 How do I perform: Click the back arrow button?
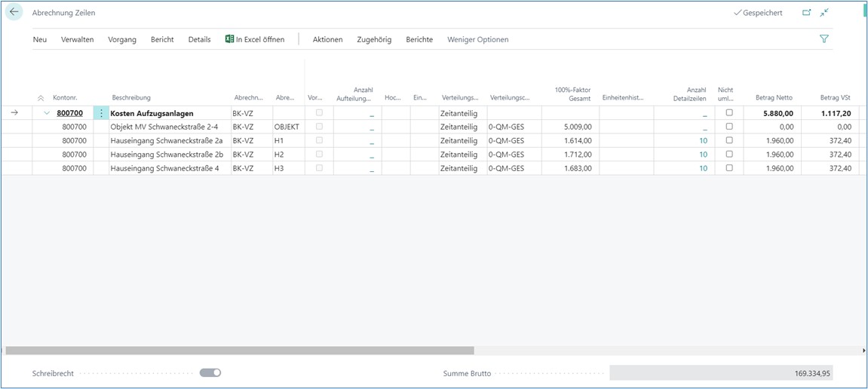click(14, 13)
